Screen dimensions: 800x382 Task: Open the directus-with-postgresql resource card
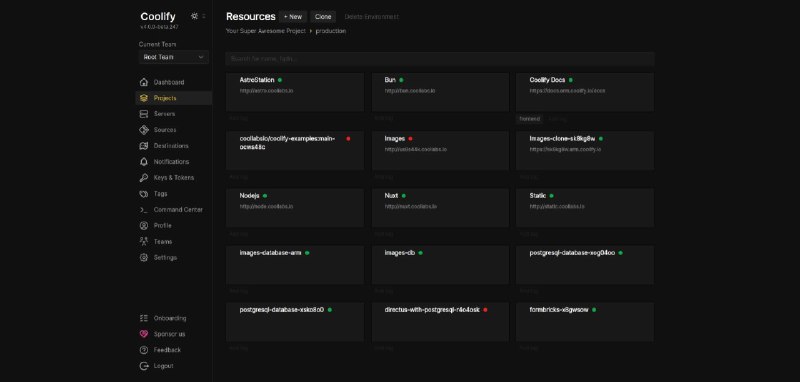(x=440, y=322)
